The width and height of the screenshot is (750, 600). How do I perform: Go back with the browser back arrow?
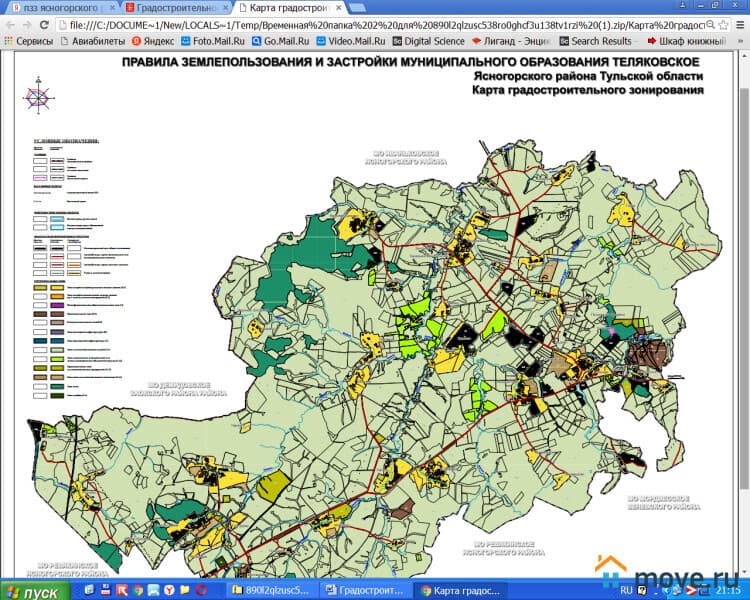click(x=11, y=25)
